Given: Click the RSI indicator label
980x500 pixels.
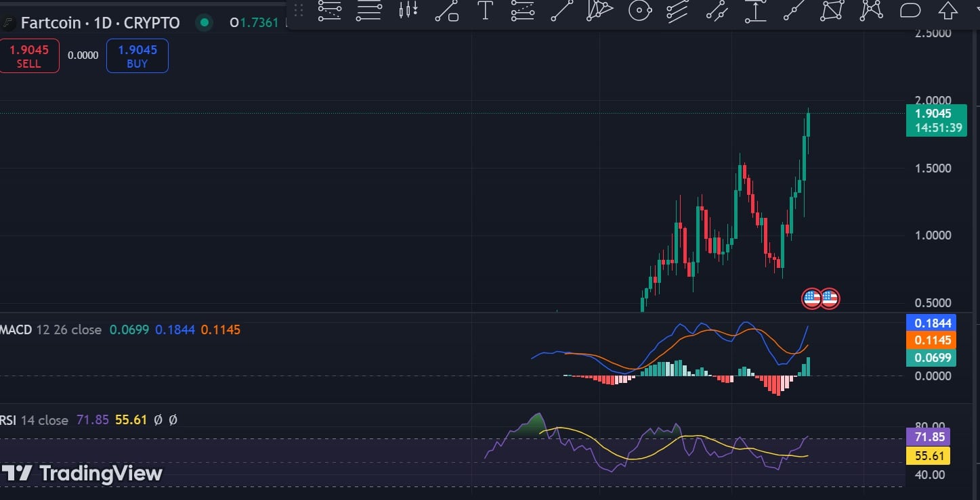Looking at the screenshot, I should click(x=8, y=420).
